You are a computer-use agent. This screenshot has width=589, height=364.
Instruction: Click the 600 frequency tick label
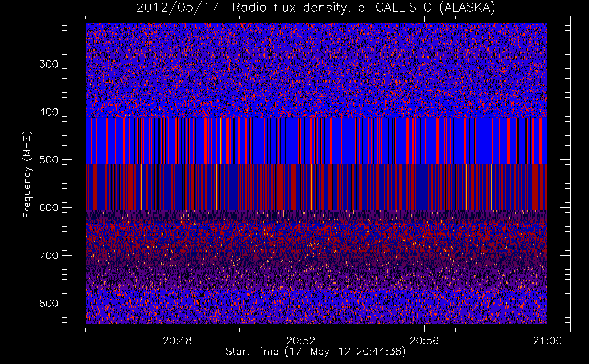pos(49,207)
